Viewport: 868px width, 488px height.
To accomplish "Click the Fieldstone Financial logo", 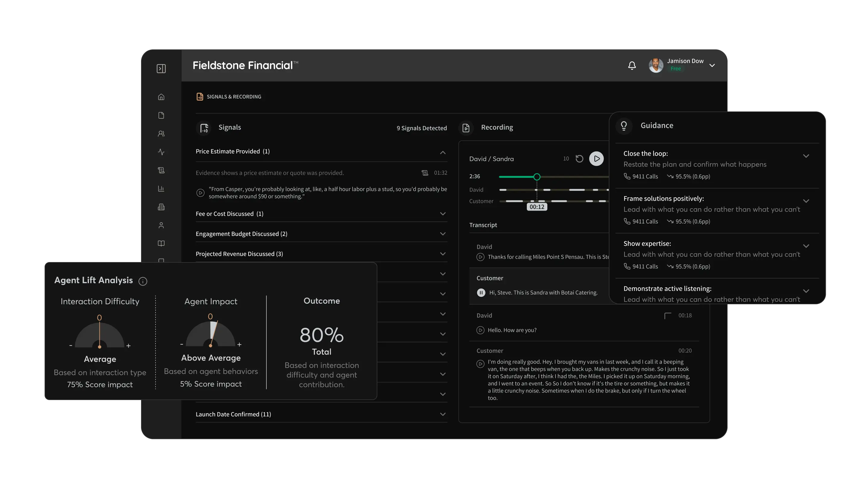I will tap(245, 65).
